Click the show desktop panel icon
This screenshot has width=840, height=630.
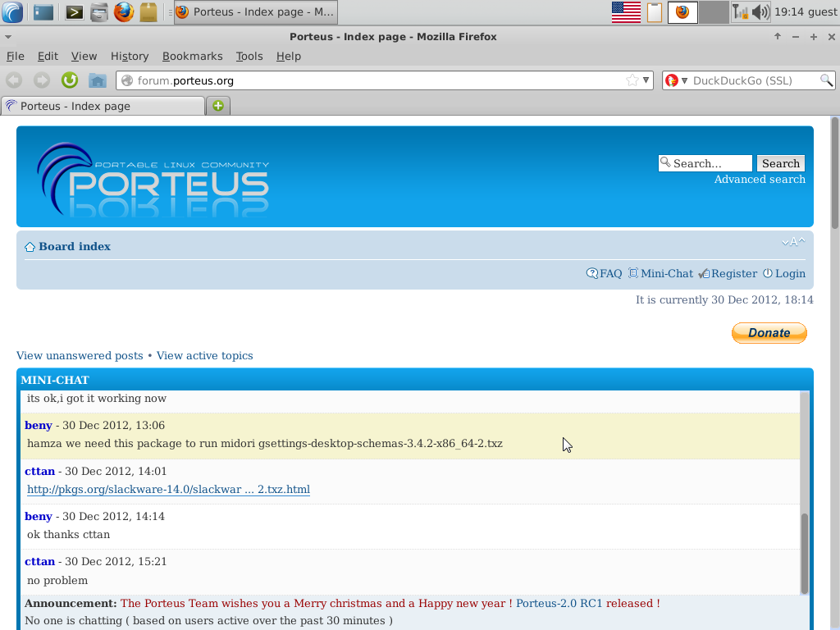click(43, 11)
